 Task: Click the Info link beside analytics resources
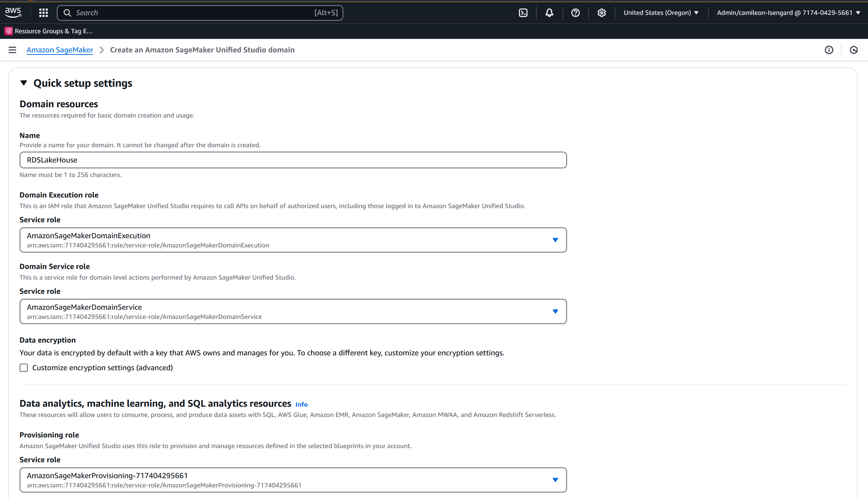tap(301, 405)
